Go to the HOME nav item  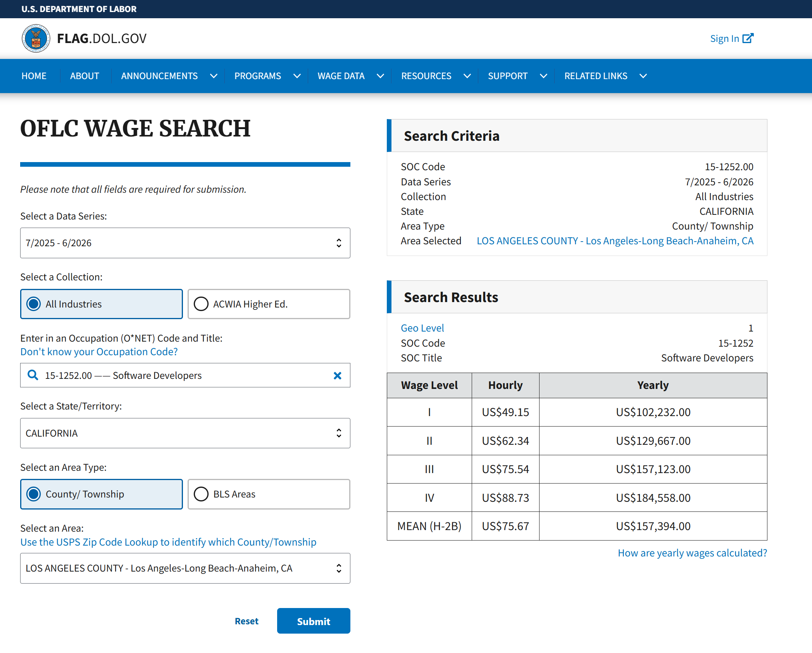pos(34,76)
